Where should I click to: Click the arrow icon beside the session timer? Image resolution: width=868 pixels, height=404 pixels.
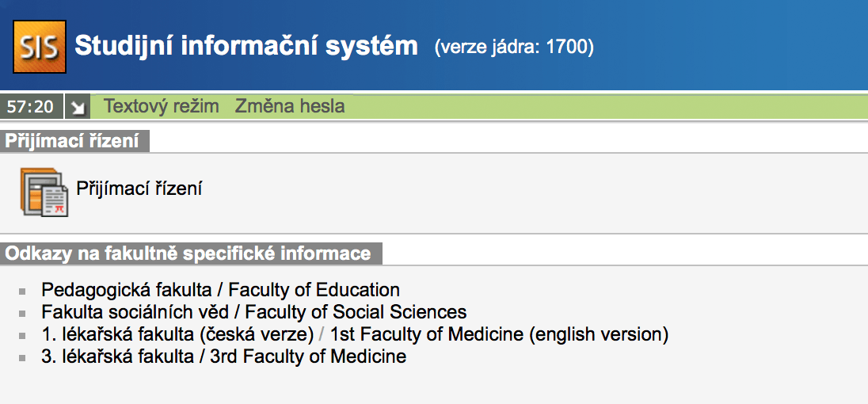coord(77,106)
